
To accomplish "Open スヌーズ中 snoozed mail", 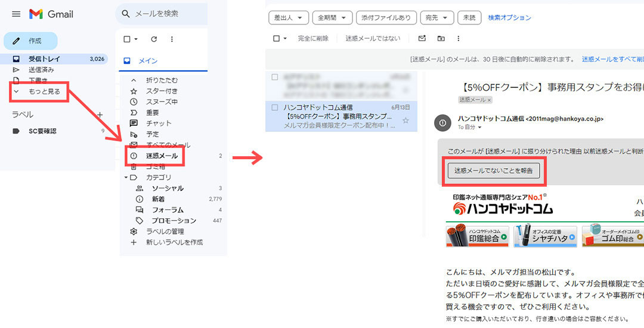I will pyautogui.click(x=162, y=102).
